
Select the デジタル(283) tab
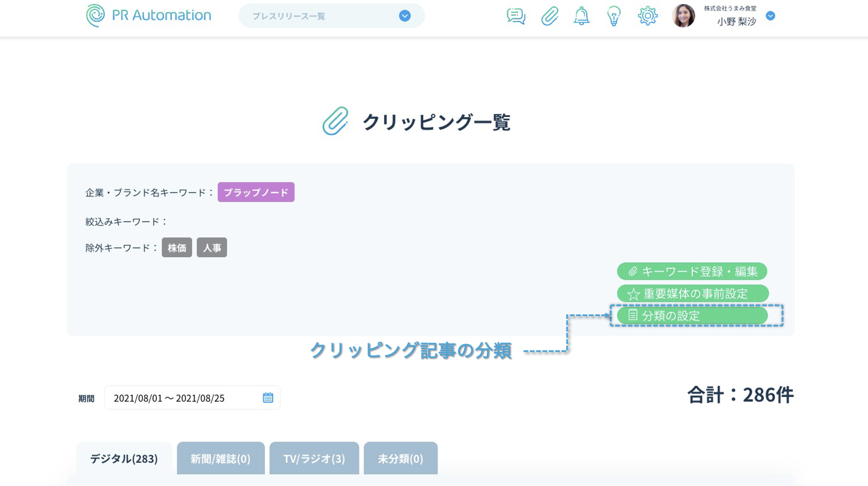124,458
